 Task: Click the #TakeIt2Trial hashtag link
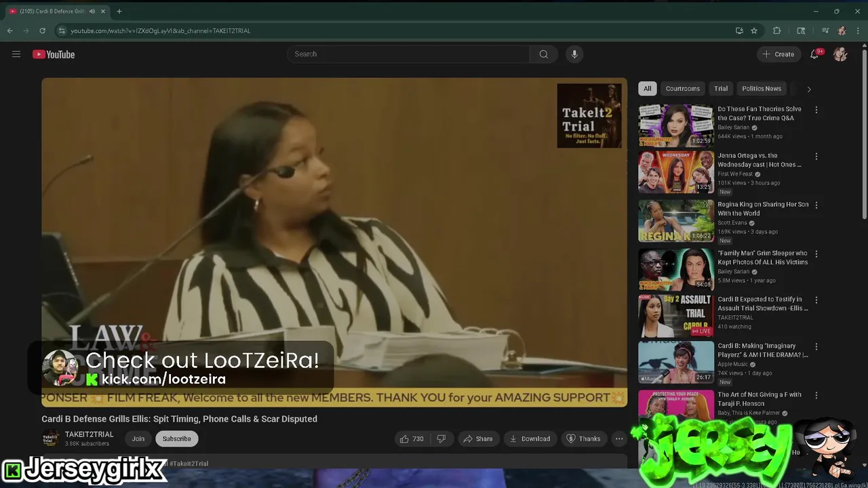(189, 464)
